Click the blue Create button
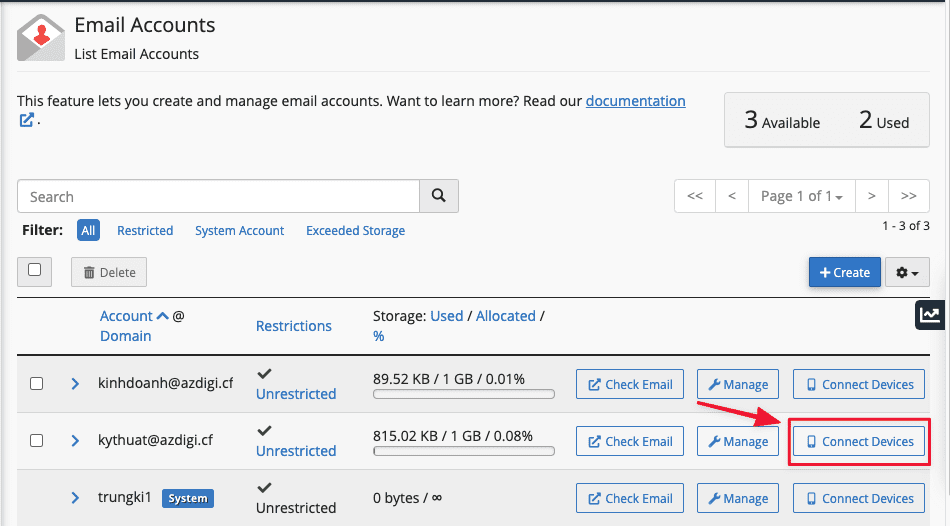This screenshot has width=950, height=526. click(x=844, y=272)
